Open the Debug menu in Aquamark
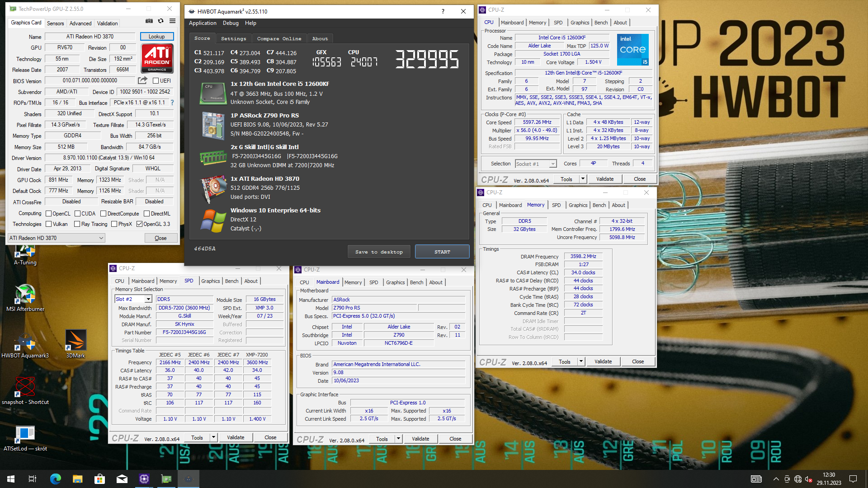 pos(231,23)
